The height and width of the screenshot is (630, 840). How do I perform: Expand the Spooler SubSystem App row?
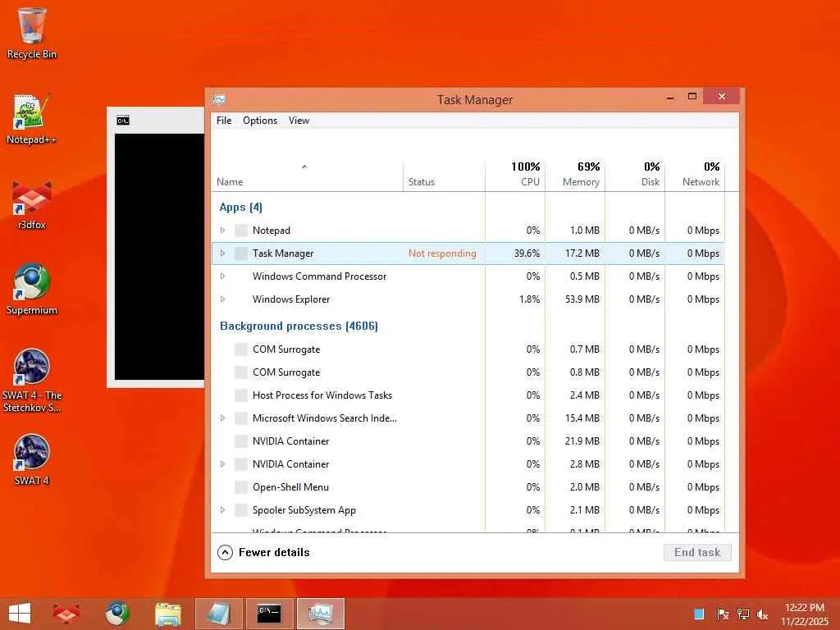(223, 510)
